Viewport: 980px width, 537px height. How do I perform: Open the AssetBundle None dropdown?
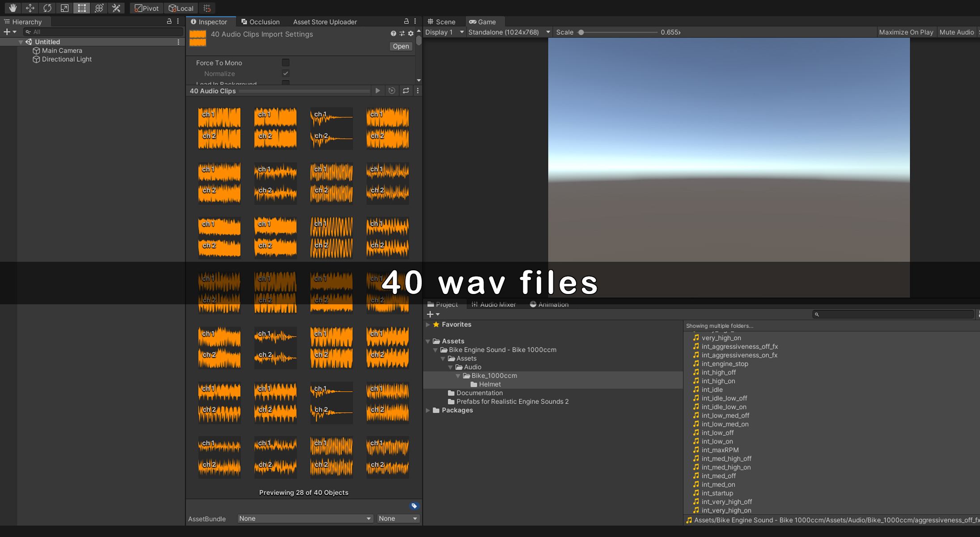[x=305, y=519]
